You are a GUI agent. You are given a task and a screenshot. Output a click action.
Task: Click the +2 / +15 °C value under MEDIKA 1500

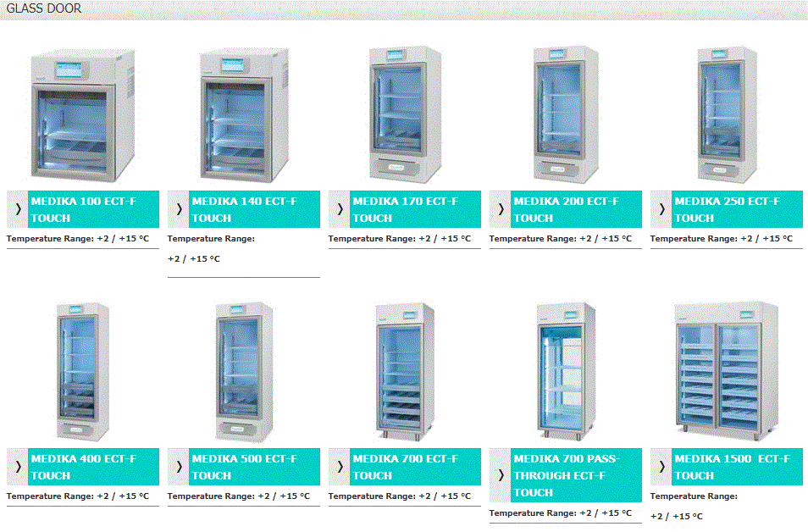[x=677, y=516]
